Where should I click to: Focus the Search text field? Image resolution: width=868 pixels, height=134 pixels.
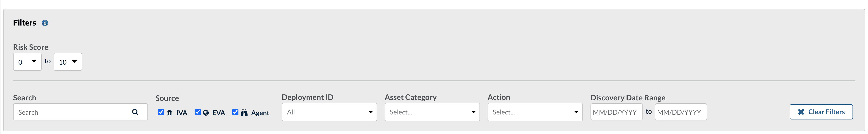coord(80,112)
